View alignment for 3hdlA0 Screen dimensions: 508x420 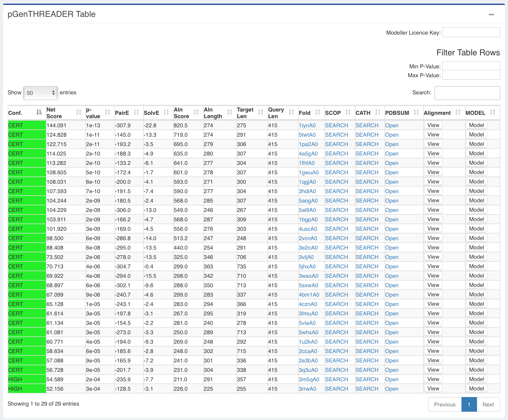tap(433, 191)
